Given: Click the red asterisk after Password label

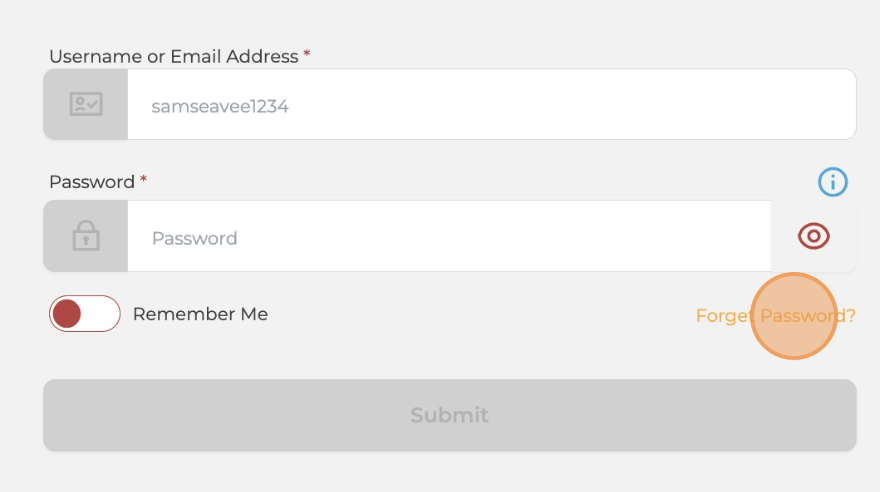Looking at the screenshot, I should pos(143,180).
